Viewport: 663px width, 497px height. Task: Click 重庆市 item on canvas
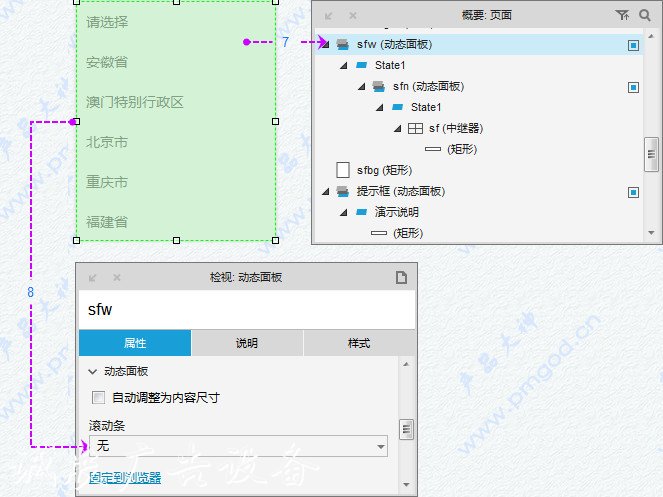(107, 182)
